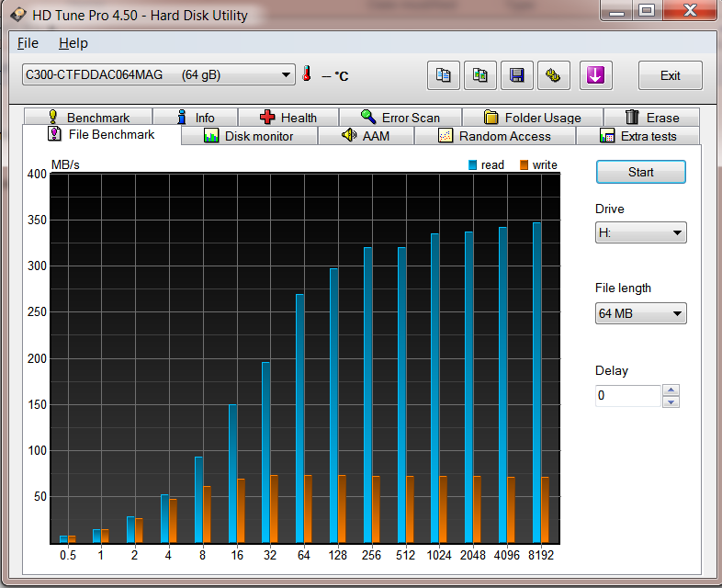Switch to the Disk monitor tab

(x=249, y=136)
